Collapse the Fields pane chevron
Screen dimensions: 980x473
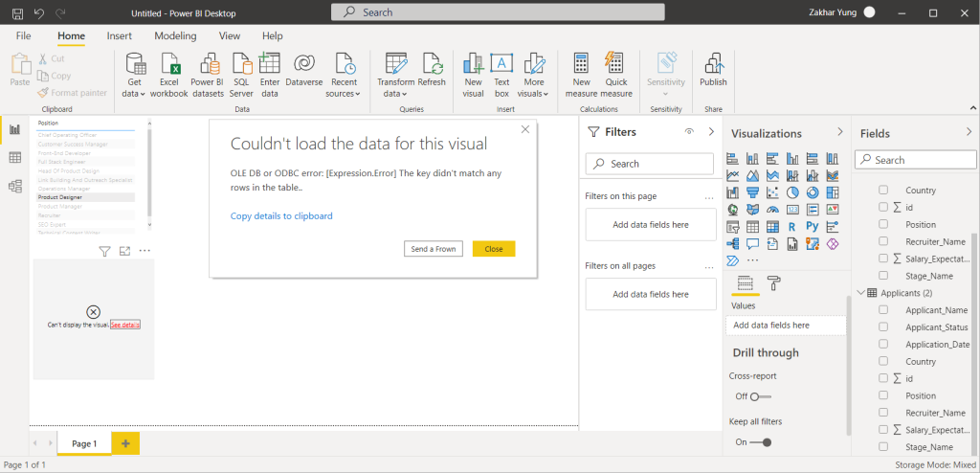pyautogui.click(x=969, y=132)
